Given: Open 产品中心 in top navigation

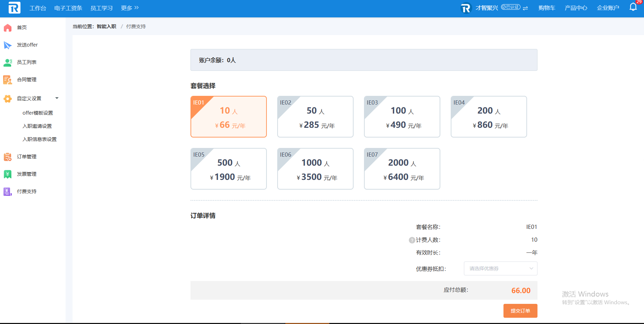Looking at the screenshot, I should tap(576, 8).
